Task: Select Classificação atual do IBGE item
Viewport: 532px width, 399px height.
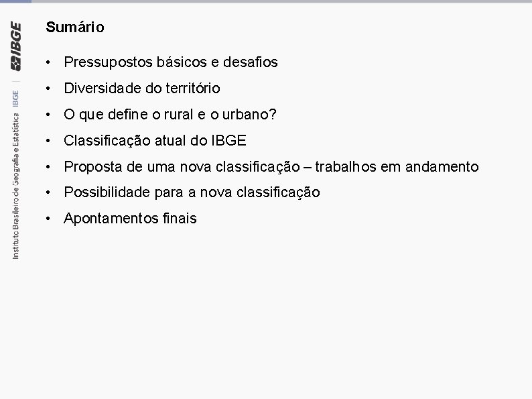Action: (155, 141)
